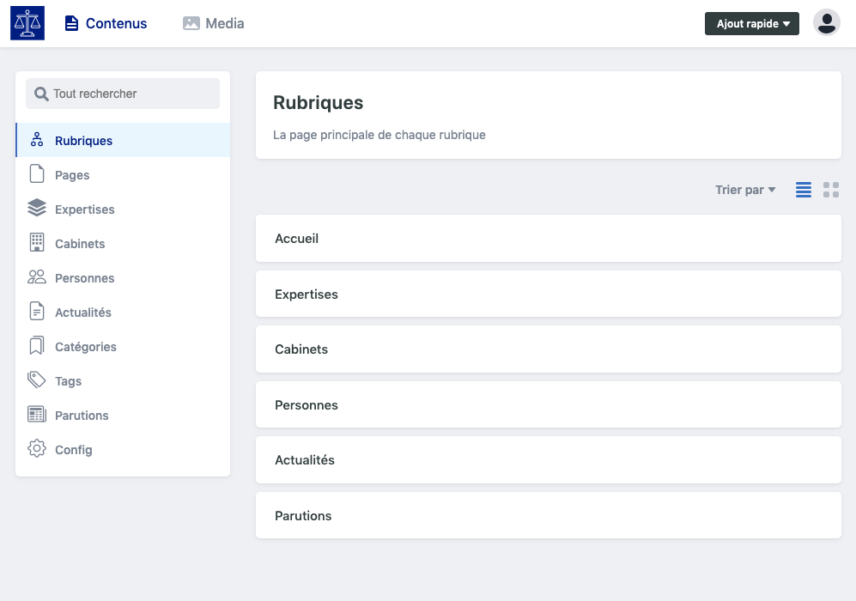Screen dimensions: 856x601
Task: Open Config using the gear icon
Action: (x=37, y=449)
